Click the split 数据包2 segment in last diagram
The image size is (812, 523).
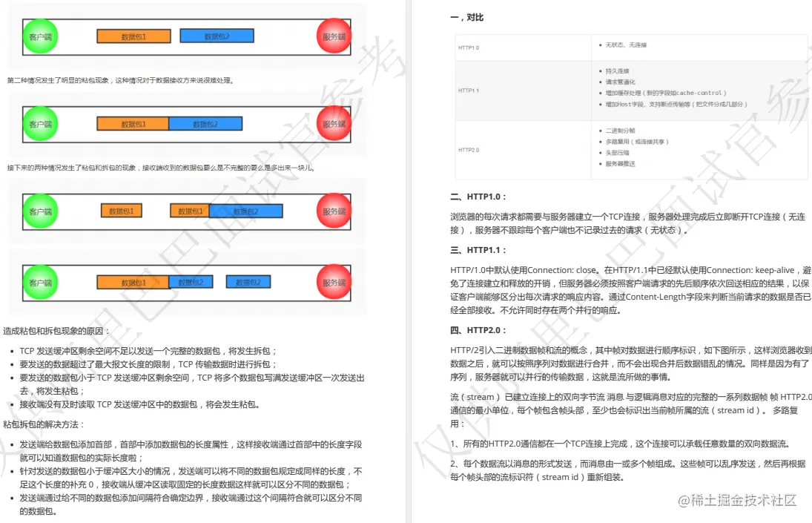coord(191,282)
